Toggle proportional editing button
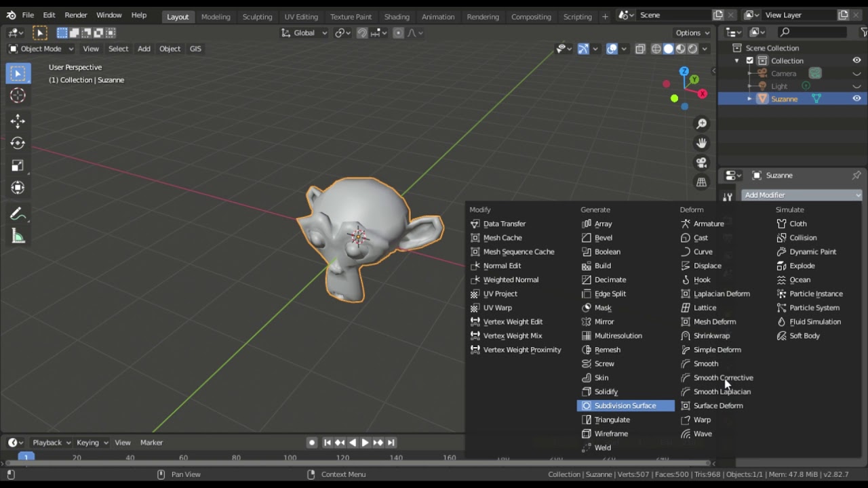The width and height of the screenshot is (868, 488). 398,33
